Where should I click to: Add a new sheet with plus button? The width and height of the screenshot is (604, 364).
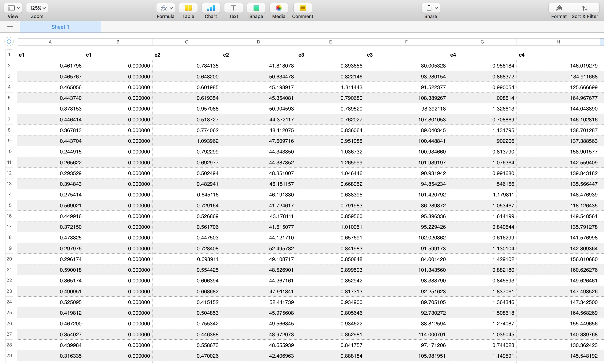(10, 27)
